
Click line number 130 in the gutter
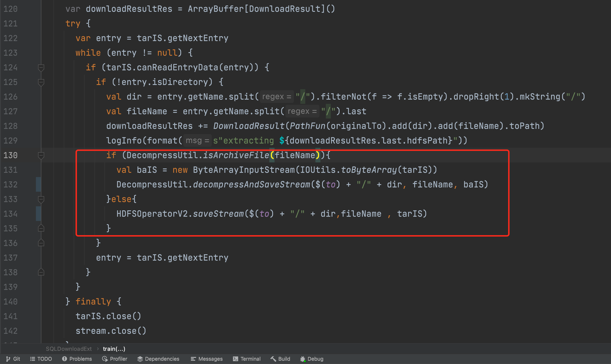point(11,155)
